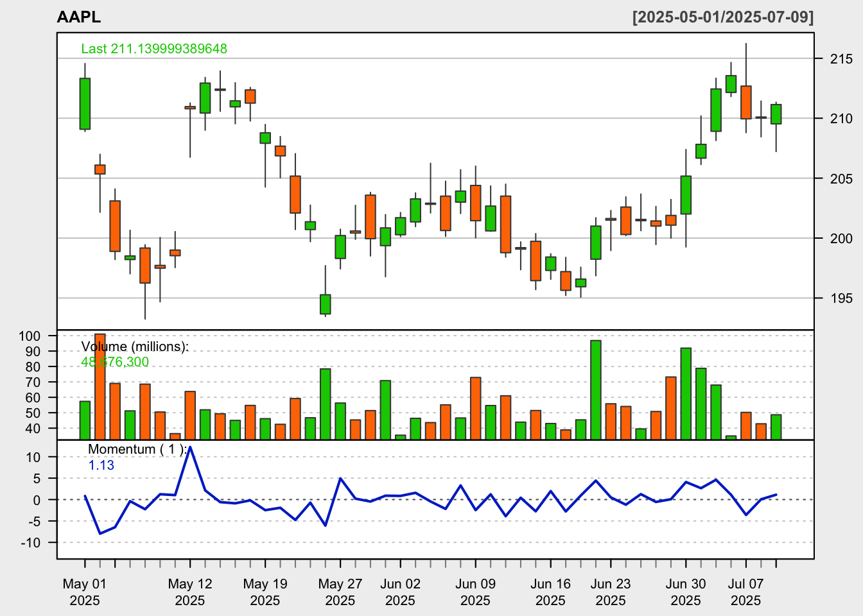Click the Jun 16 2025 date label
This screenshot has width=863, height=616.
(x=550, y=592)
